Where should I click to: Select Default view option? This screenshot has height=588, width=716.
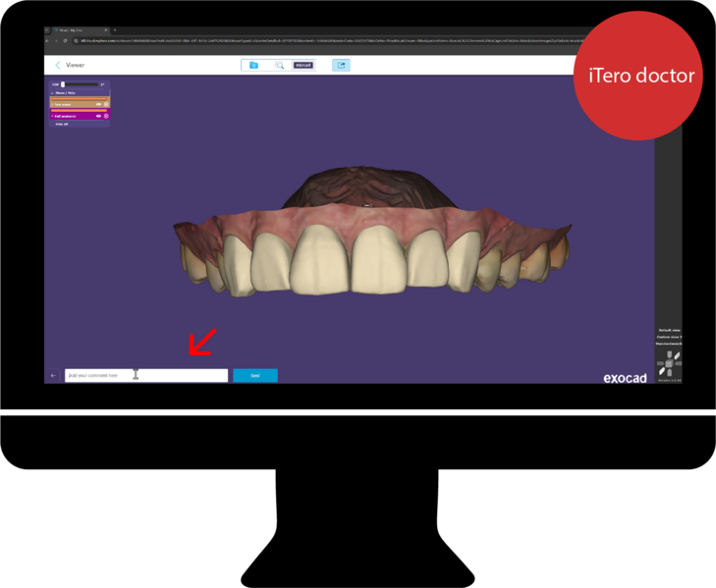(x=670, y=330)
